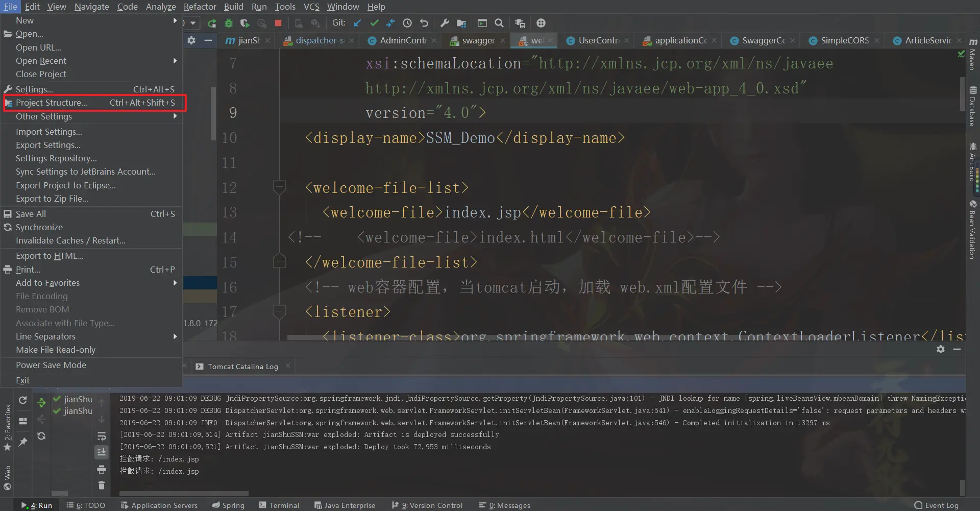Viewport: 980px width, 511px height.
Task: Choose Invalidate Caches / Restart...
Action: coord(91,240)
